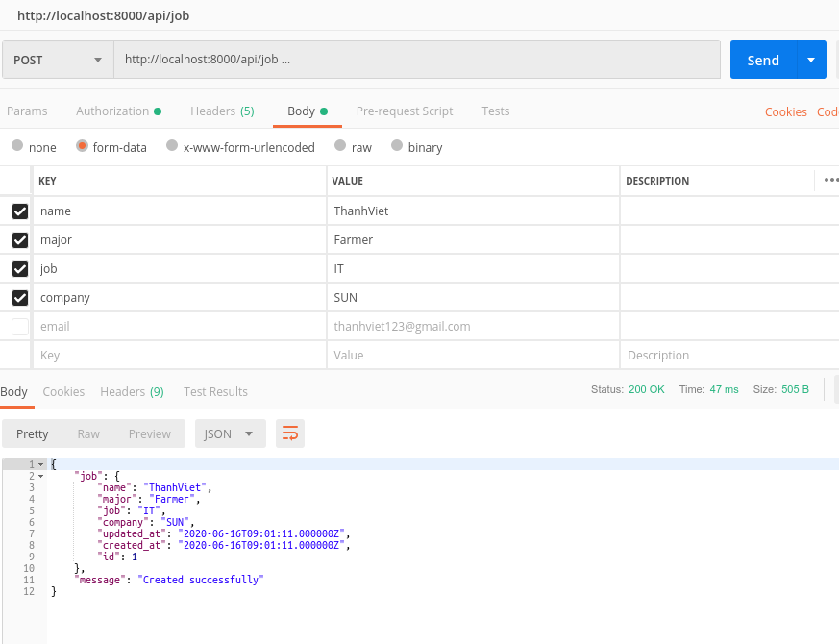Viewport: 839px width, 644px height.
Task: Click the three-dot column options icon
Action: click(x=830, y=180)
